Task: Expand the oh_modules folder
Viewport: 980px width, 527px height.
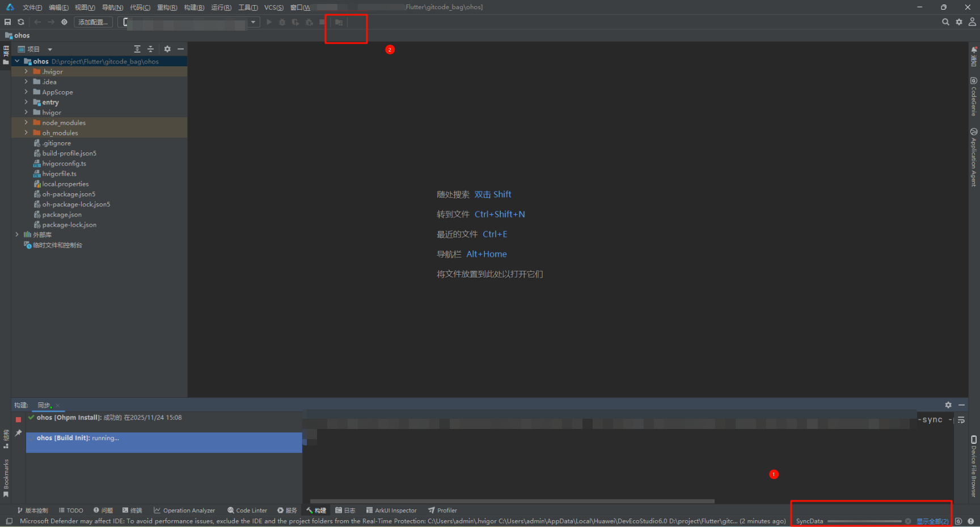Action: (26, 133)
